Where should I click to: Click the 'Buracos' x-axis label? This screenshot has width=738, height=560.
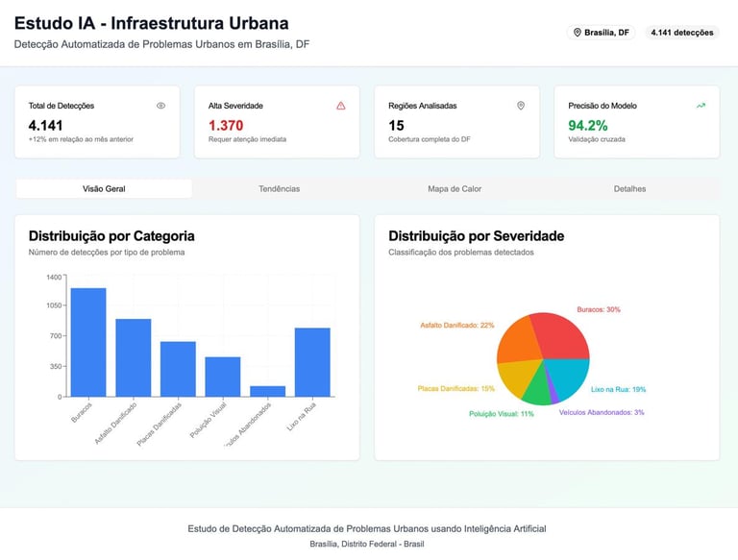pos(82,412)
